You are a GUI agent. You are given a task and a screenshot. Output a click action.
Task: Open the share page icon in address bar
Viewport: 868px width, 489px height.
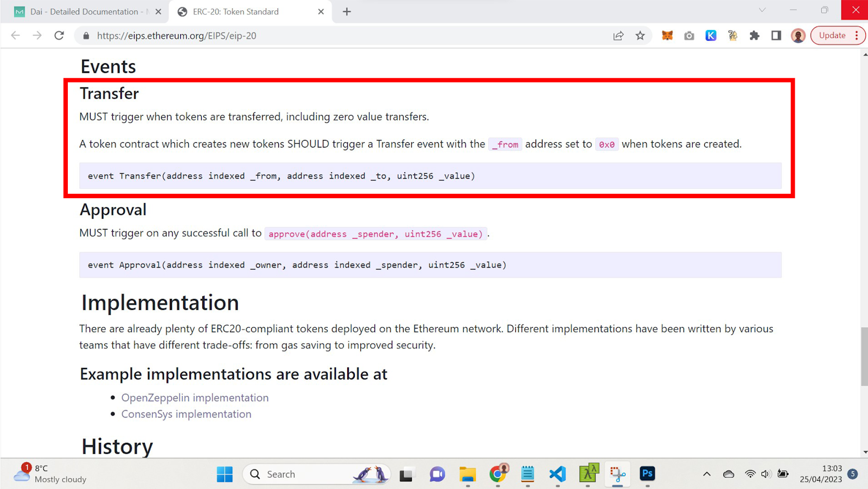tap(618, 36)
